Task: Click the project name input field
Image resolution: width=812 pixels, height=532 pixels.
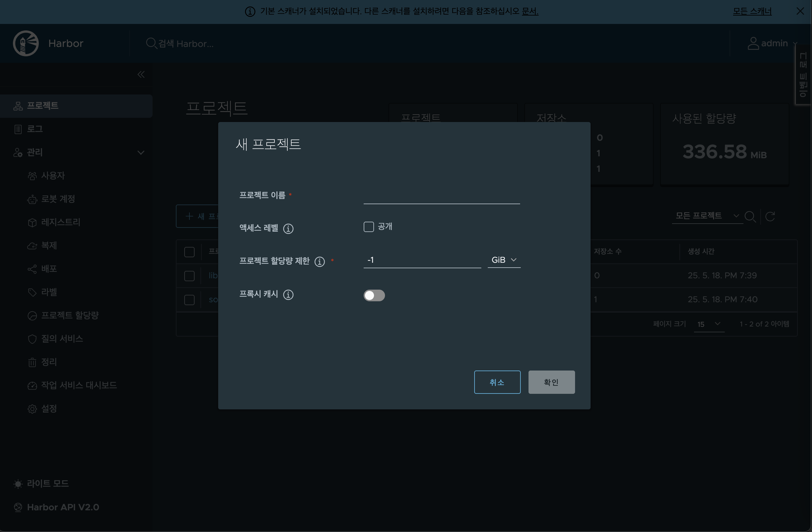Action: tap(441, 196)
